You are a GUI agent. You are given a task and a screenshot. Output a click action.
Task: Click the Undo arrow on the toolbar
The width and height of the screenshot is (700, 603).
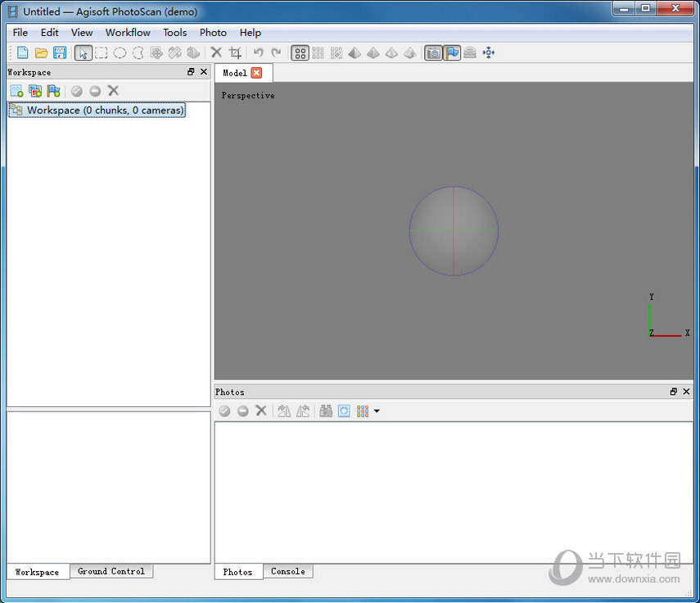(x=259, y=52)
